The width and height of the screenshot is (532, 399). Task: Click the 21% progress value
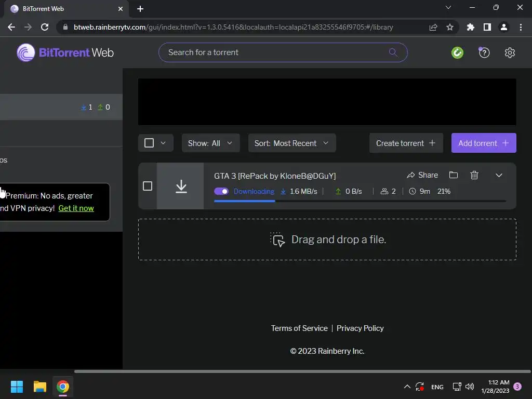point(444,191)
